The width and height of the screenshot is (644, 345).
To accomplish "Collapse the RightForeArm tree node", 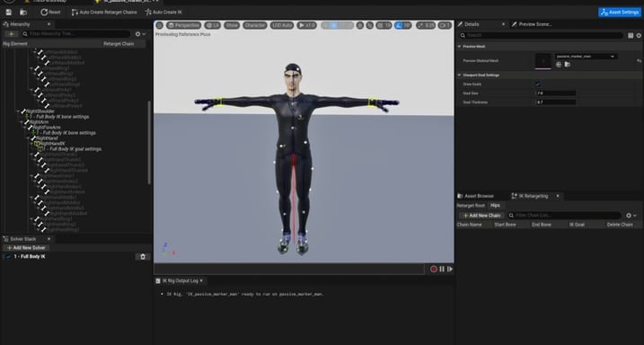I will pyautogui.click(x=25, y=128).
